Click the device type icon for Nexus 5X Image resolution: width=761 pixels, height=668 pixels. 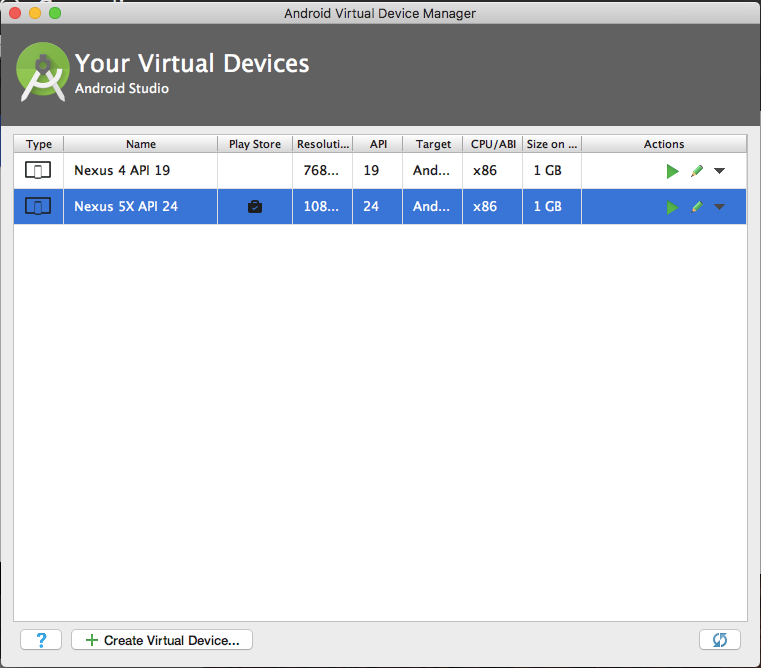(38, 206)
